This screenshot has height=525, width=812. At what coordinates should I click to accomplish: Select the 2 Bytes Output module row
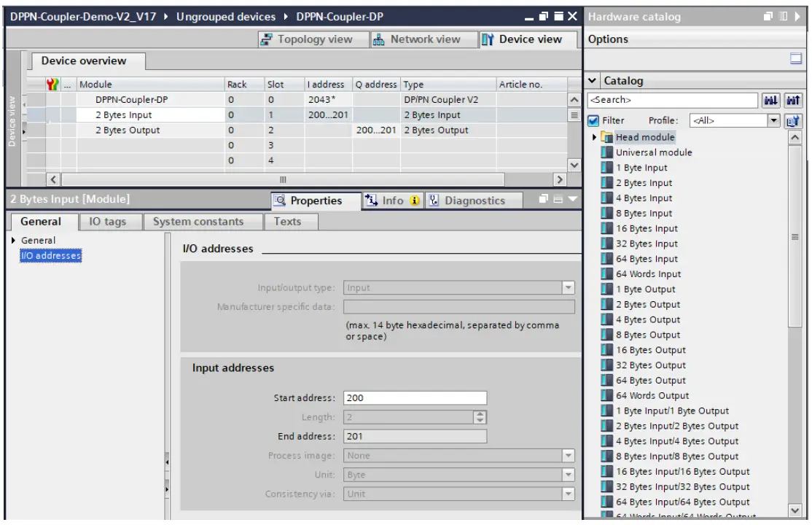296,130
